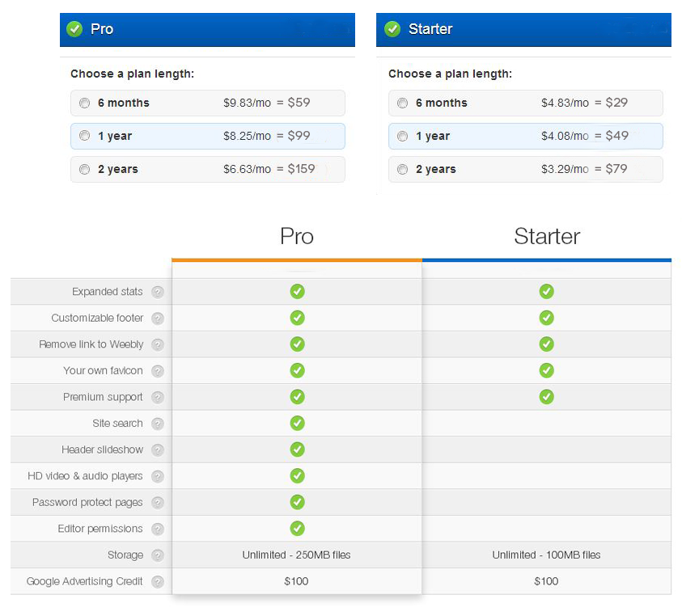The width and height of the screenshot is (682, 616).
Task: Click the 'Google Advertising Credit' label
Action: (x=84, y=582)
